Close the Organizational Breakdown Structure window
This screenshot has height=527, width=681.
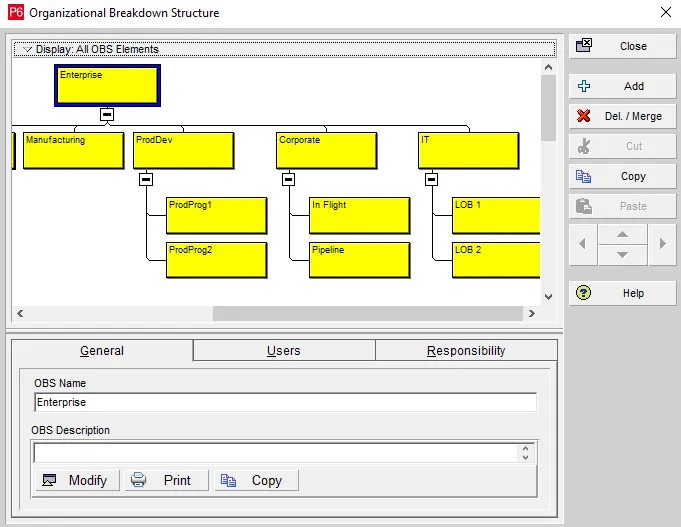click(665, 12)
